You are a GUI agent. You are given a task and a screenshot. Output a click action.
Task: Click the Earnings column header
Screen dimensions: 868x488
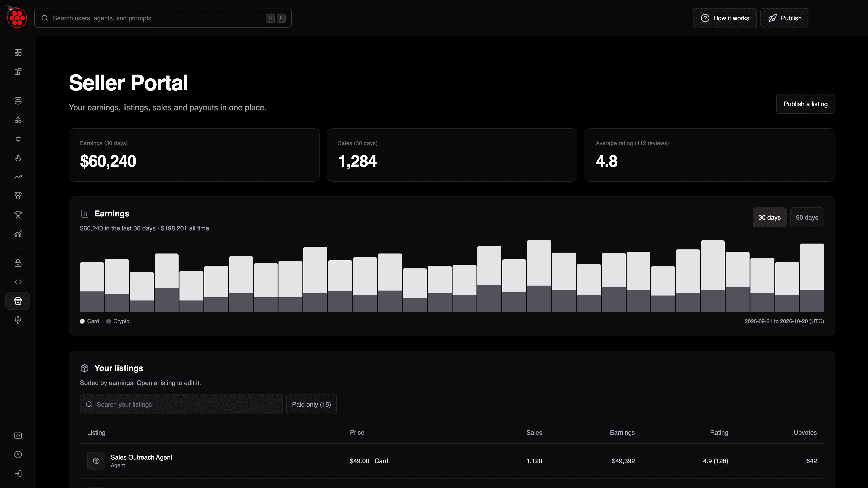point(622,432)
